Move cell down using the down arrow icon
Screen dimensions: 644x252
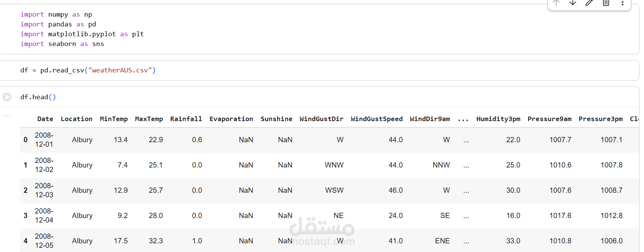(x=573, y=3)
